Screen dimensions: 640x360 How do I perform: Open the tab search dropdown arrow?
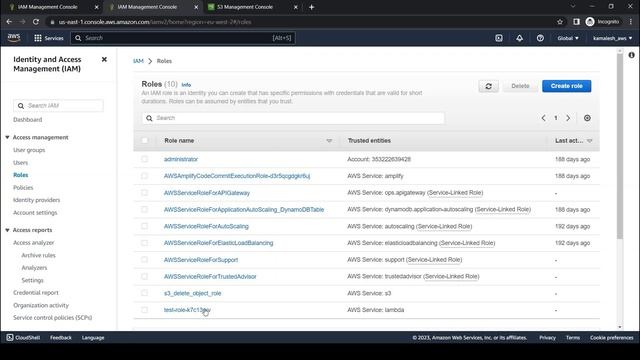(573, 7)
